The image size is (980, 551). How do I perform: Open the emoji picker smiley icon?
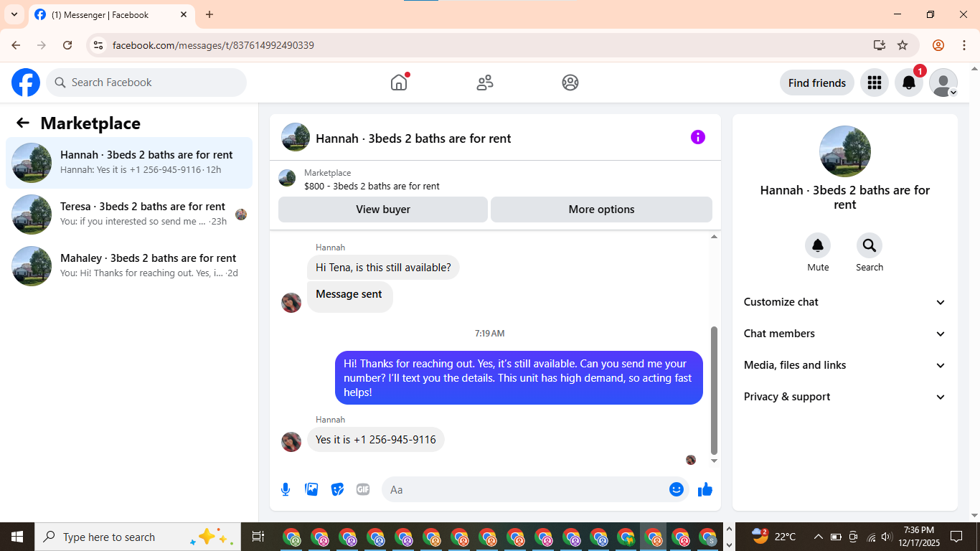(x=677, y=489)
